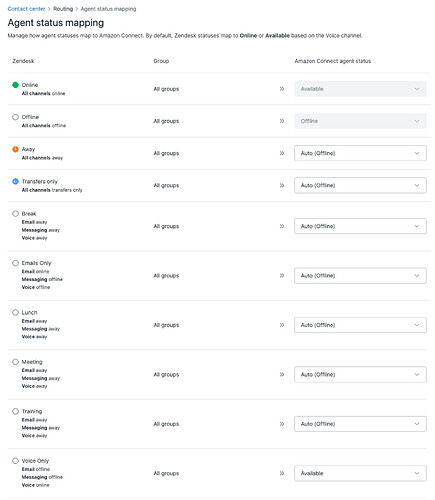Click All groups in the Lunch row
435x500 pixels.
[166, 325]
